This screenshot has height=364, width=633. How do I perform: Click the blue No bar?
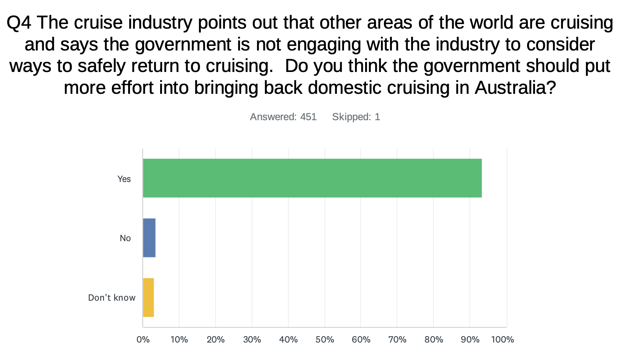pyautogui.click(x=149, y=238)
